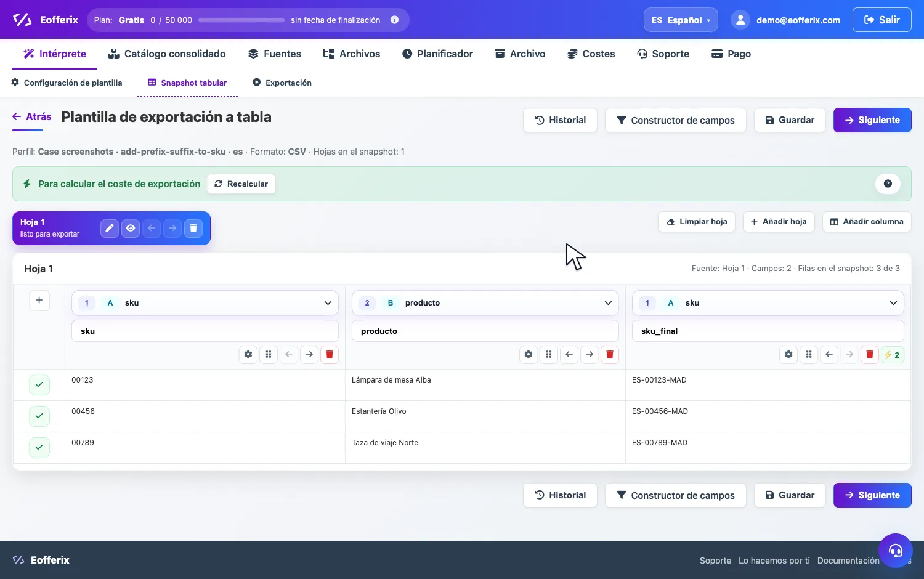Viewport: 924px width, 579px height.
Task: Open language selector ES Español
Action: pos(681,20)
